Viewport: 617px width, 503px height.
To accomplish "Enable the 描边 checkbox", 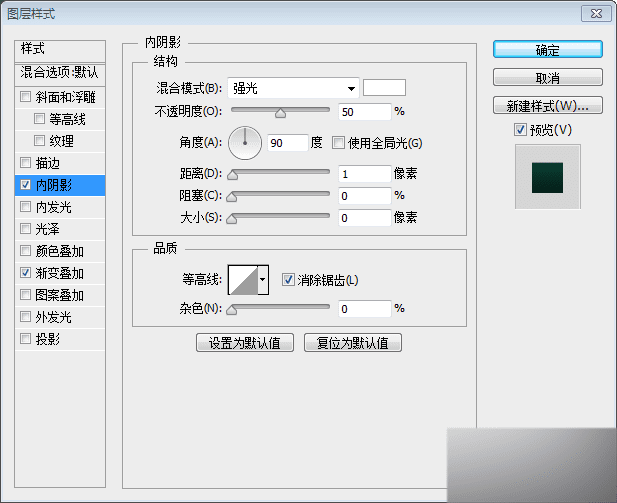I will [x=26, y=163].
